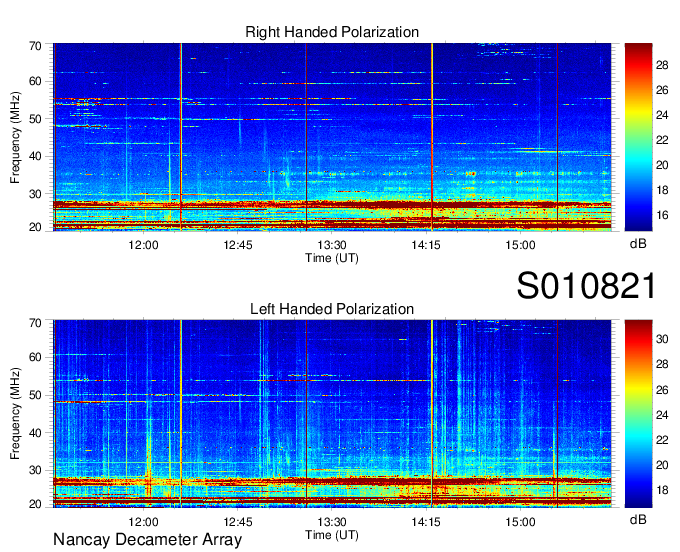Click the 12:45 tick label under left-handed plot

pyautogui.click(x=238, y=522)
